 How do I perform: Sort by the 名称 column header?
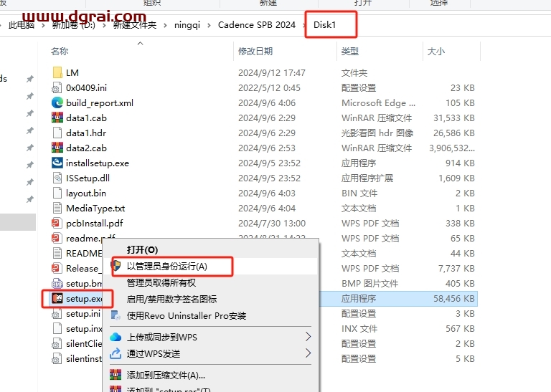coord(60,51)
